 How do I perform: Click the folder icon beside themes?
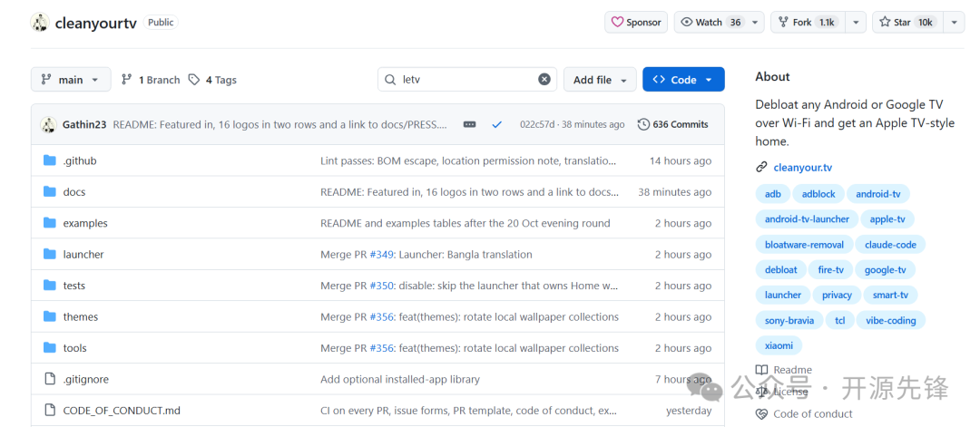click(x=50, y=316)
